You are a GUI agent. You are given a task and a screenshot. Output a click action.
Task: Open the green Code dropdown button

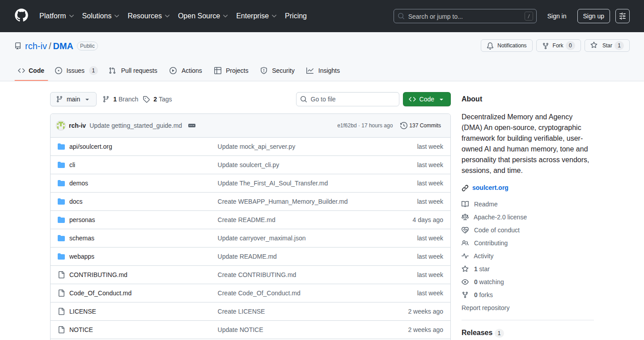427,99
